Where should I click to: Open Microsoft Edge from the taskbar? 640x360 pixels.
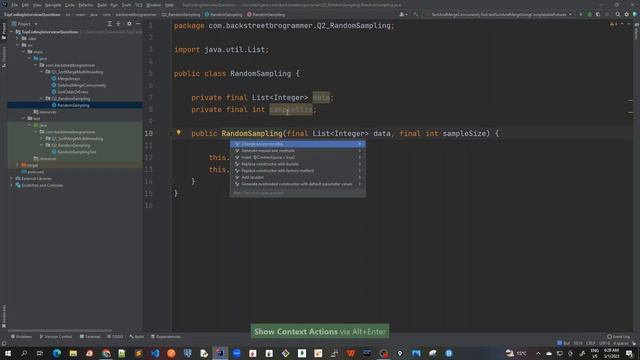point(57,353)
